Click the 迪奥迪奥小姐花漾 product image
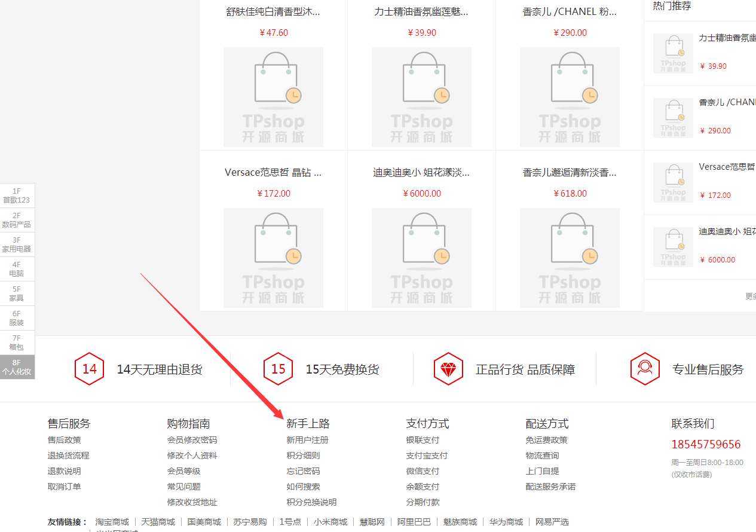The image size is (756, 532). (x=421, y=256)
